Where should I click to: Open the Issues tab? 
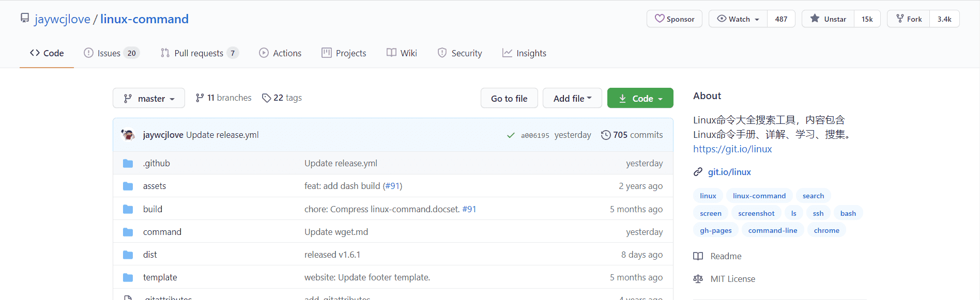(112, 53)
